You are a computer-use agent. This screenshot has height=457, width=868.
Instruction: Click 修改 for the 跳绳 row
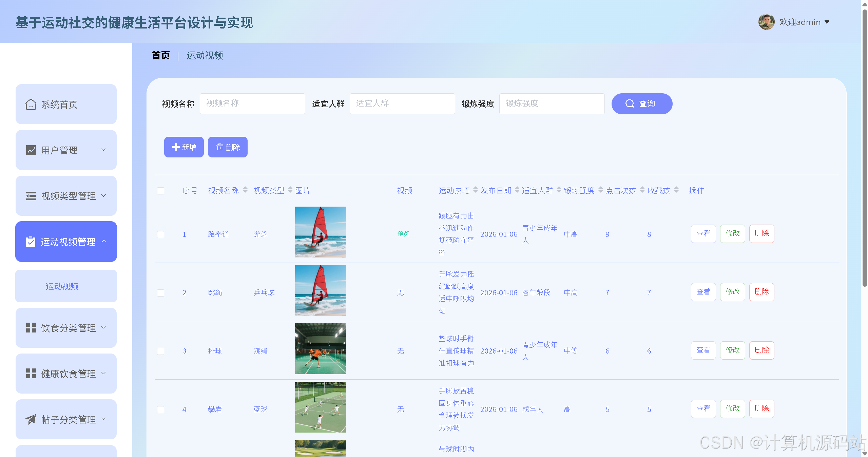(x=732, y=292)
